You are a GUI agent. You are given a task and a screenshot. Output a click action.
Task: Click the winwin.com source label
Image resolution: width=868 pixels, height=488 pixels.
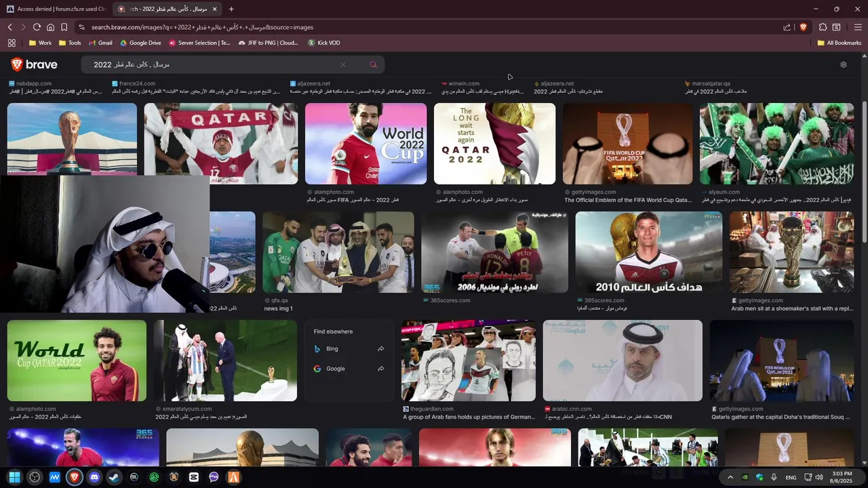tap(464, 83)
